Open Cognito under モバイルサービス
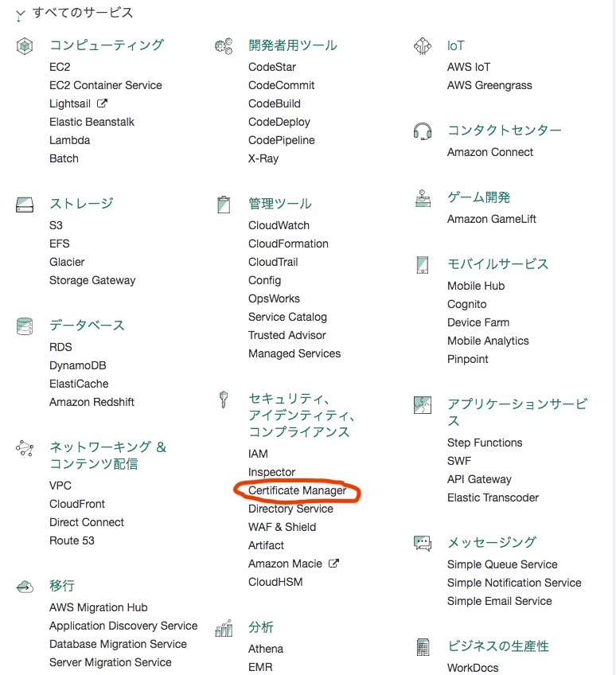Screen dimensions: 616x675 (466, 304)
